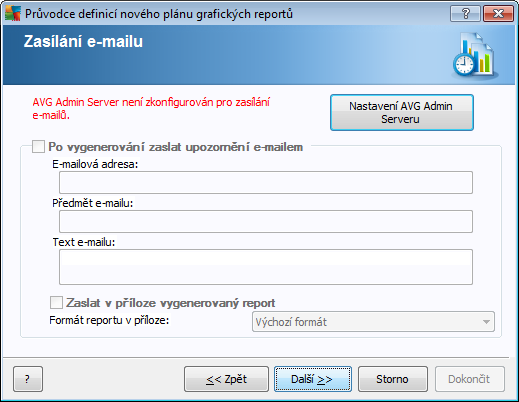Open Nastavení AVG Admin Serveru settings
Image resolution: width=519 pixels, height=402 pixels.
(x=402, y=113)
